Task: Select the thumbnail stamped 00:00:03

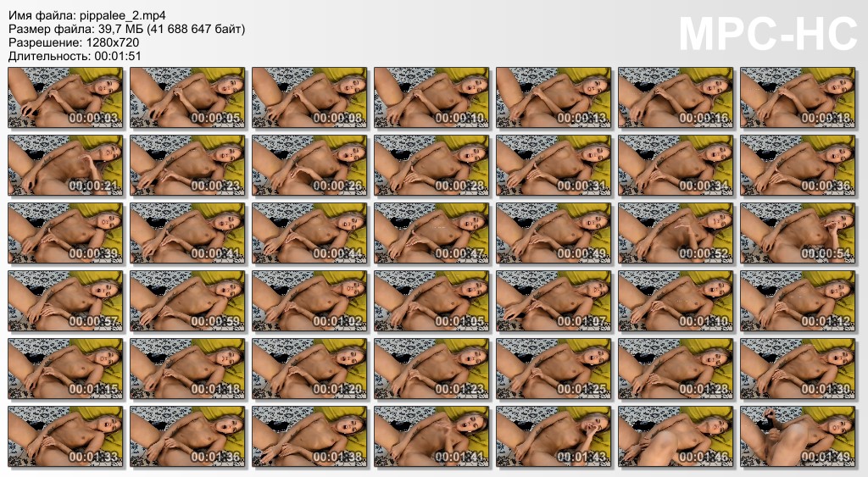Action: [x=65, y=97]
